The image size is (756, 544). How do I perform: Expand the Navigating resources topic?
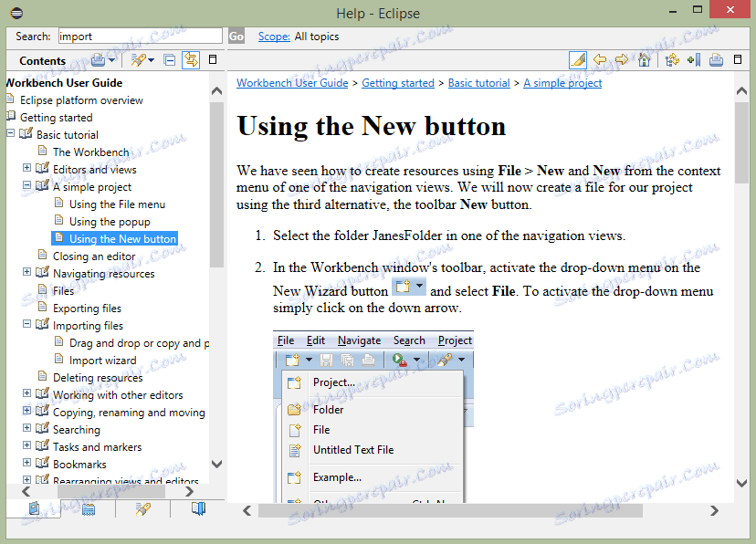coord(27,273)
